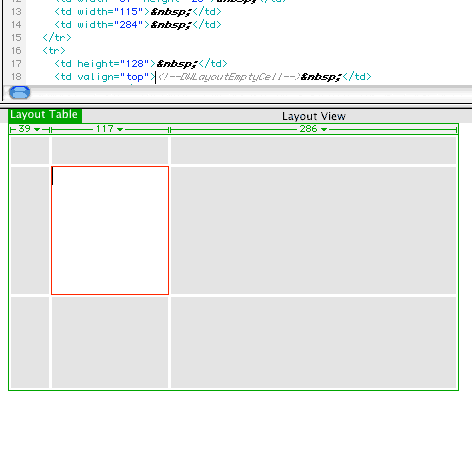Click line number 13 in the code gutter
Screen dimensions: 472x461
(x=16, y=12)
